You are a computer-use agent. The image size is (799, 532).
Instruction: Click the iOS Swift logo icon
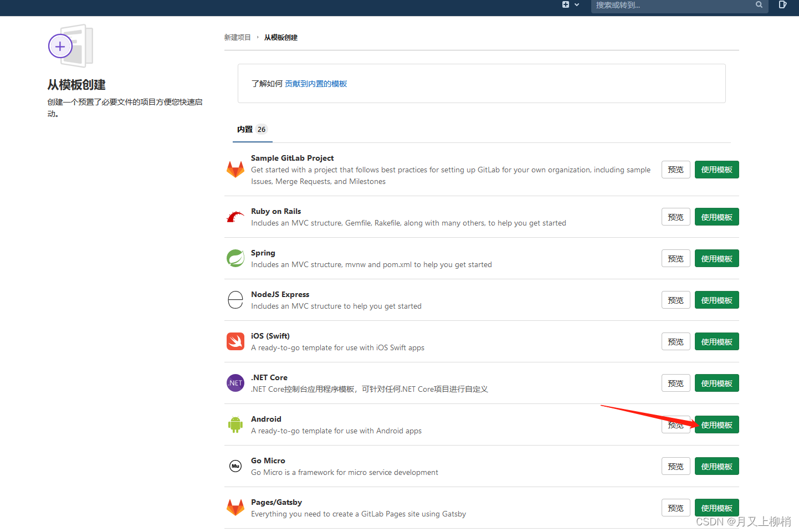pyautogui.click(x=235, y=341)
